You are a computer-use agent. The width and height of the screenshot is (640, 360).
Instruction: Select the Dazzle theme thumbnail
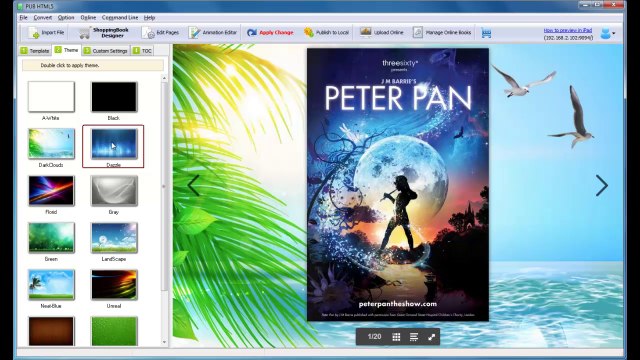[114, 144]
